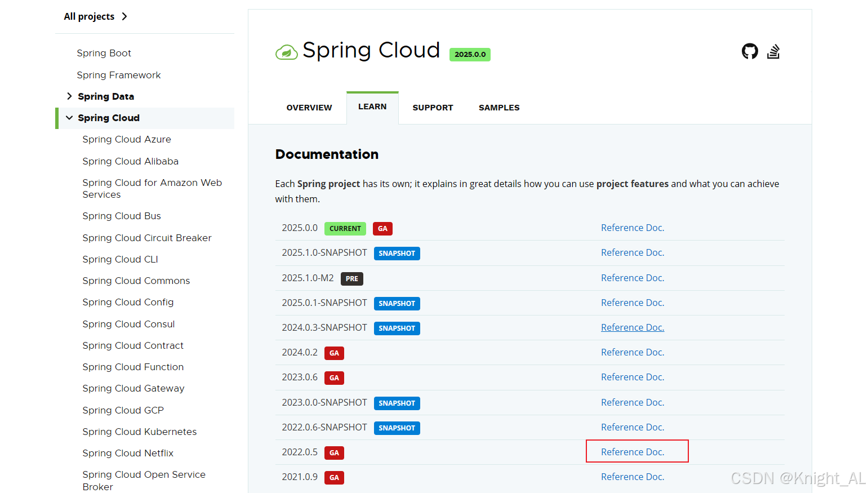Click the SNAPSHOT badge on 2022.0.6-SNAPSHOT
Viewport: 868px width, 493px height.
click(x=397, y=428)
